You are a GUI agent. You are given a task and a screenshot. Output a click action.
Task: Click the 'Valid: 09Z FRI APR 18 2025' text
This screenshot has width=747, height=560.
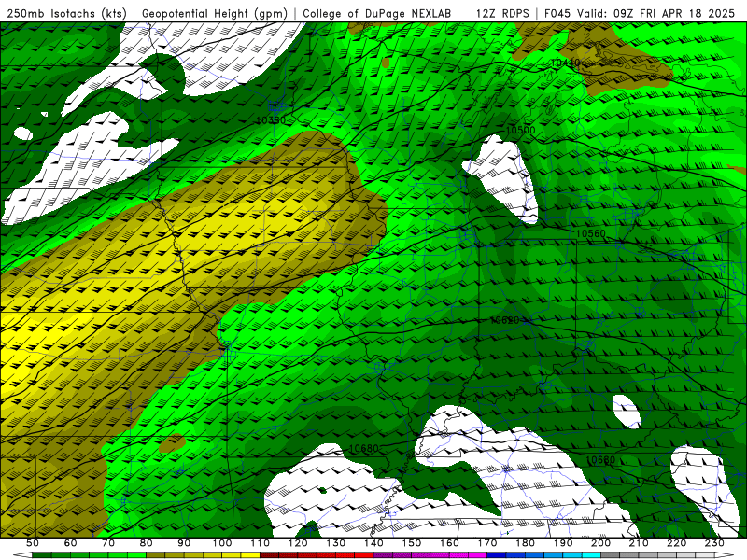[656, 13]
